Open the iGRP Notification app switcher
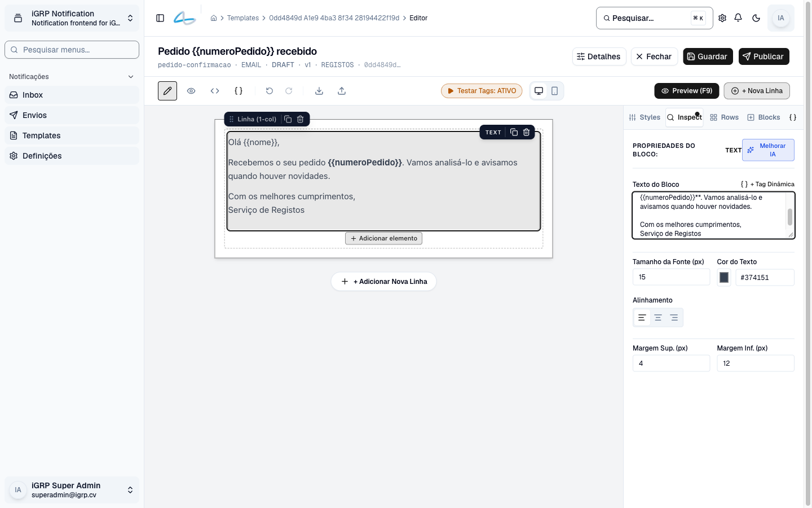 [x=72, y=18]
